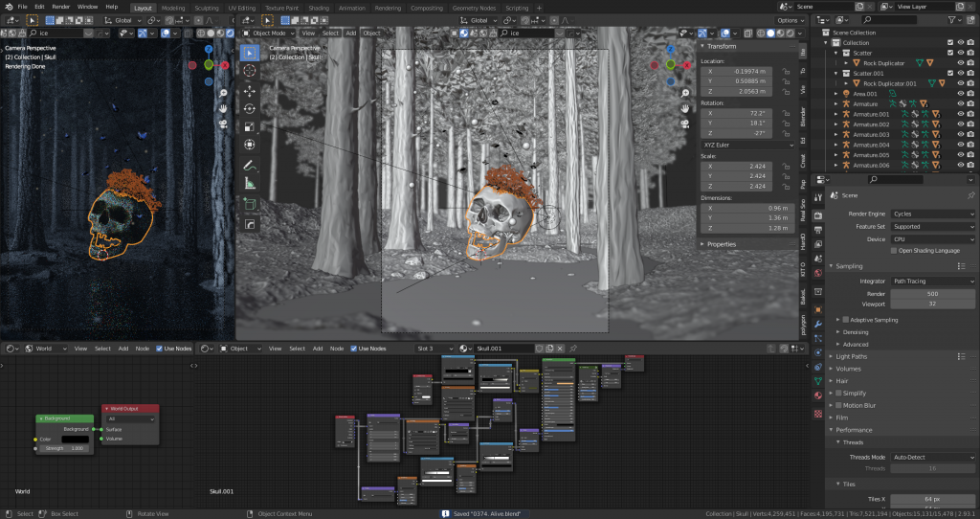Open Modifier properties wrench tab
980x519 pixels.
[818, 324]
